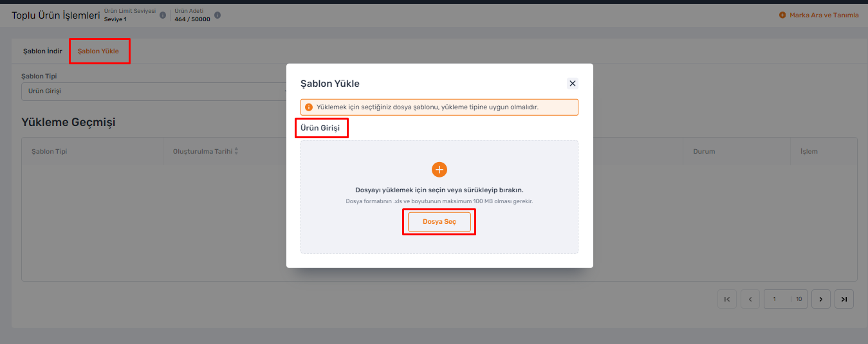Select the Şablon Yükle tab
Screen dimensions: 868x344
click(x=98, y=51)
